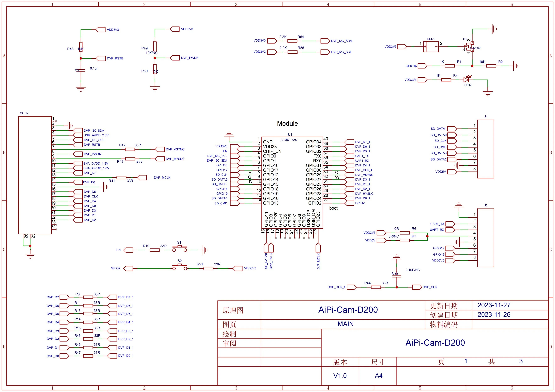Select the J1 connector body

[x=485, y=149]
